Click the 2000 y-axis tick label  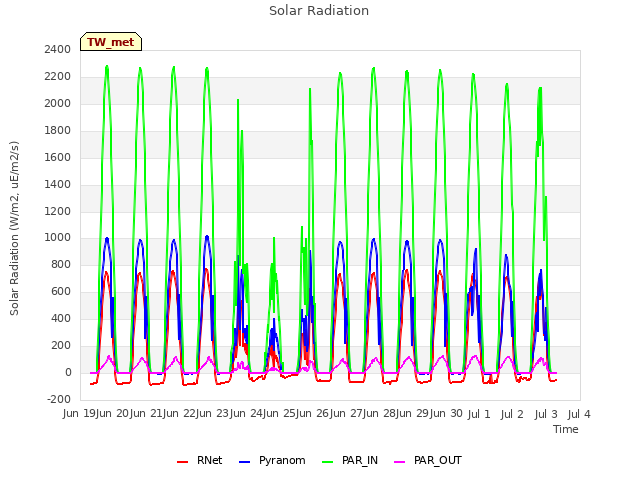(58, 103)
